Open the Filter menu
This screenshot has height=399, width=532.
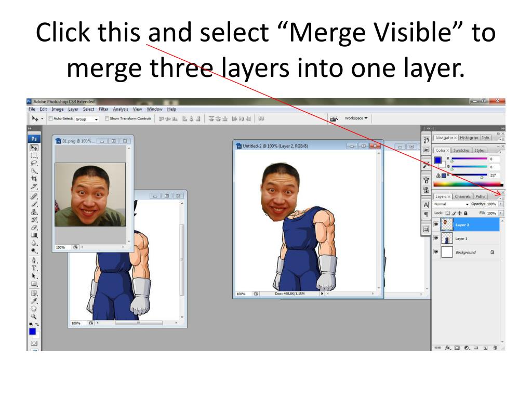click(103, 109)
